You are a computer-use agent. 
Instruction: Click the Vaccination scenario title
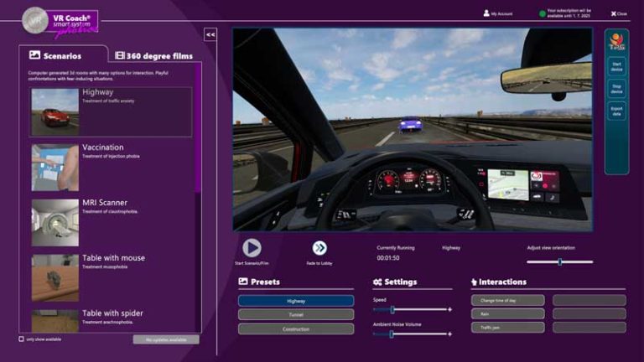pyautogui.click(x=102, y=147)
